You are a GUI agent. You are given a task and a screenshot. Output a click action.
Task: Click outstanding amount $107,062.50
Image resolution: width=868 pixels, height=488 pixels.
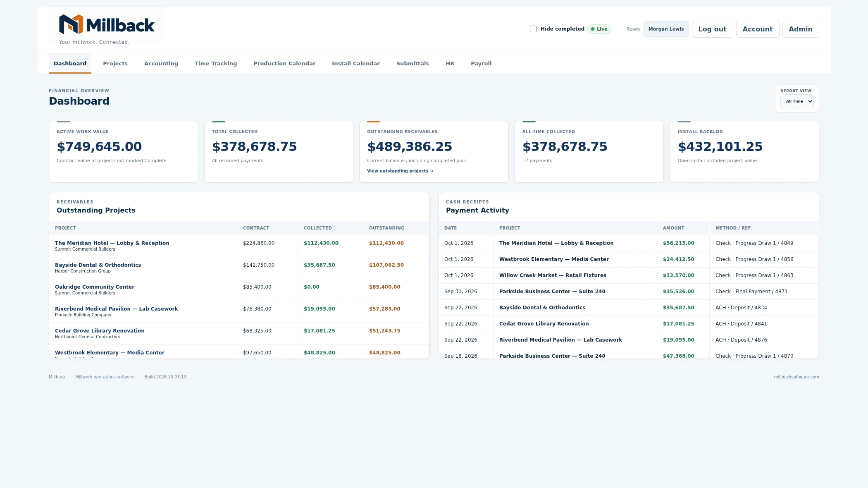(x=386, y=265)
